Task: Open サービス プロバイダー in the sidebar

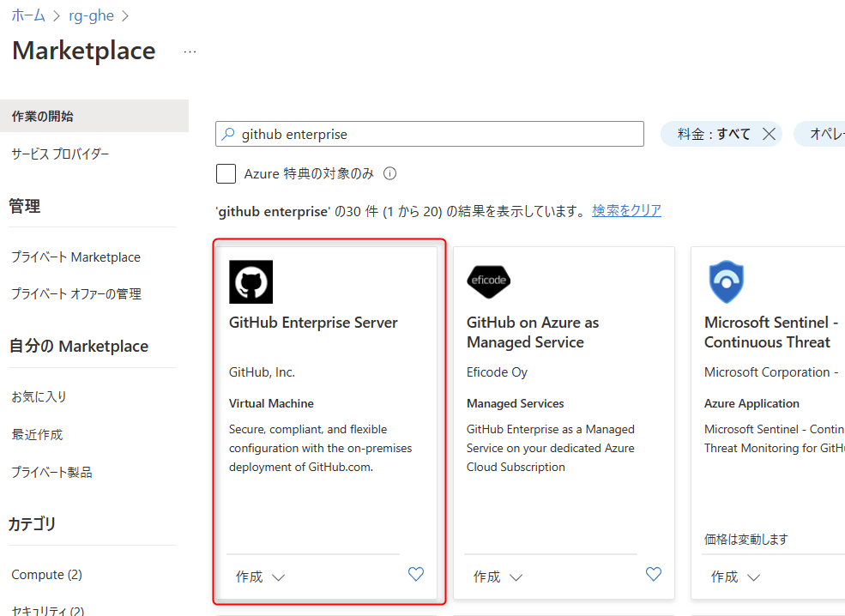Action: [60, 154]
